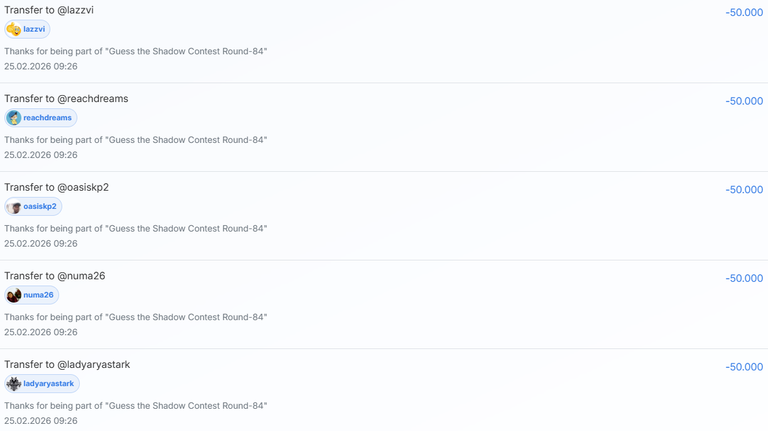Click reachdreams' avatar icon
The image size is (768, 431).
click(14, 118)
